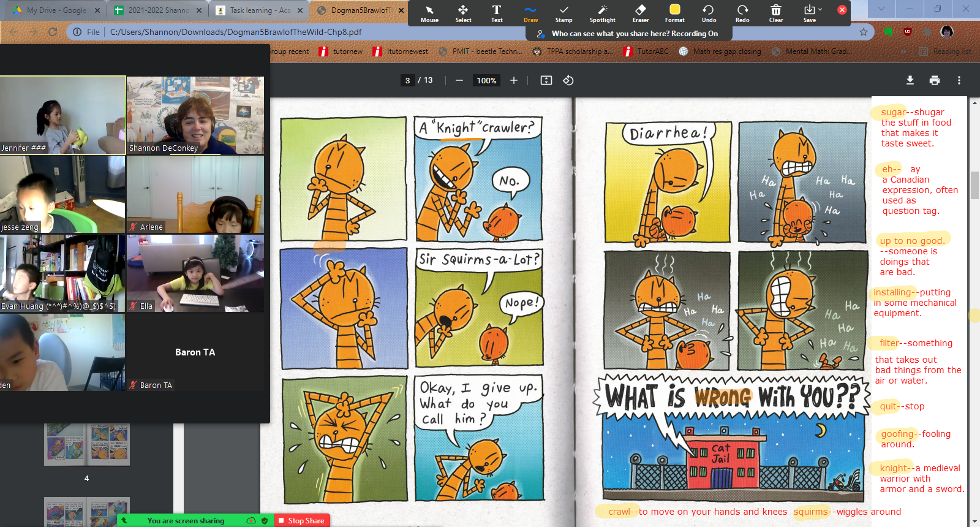
Task: Select Ella's video tile
Action: (x=195, y=273)
